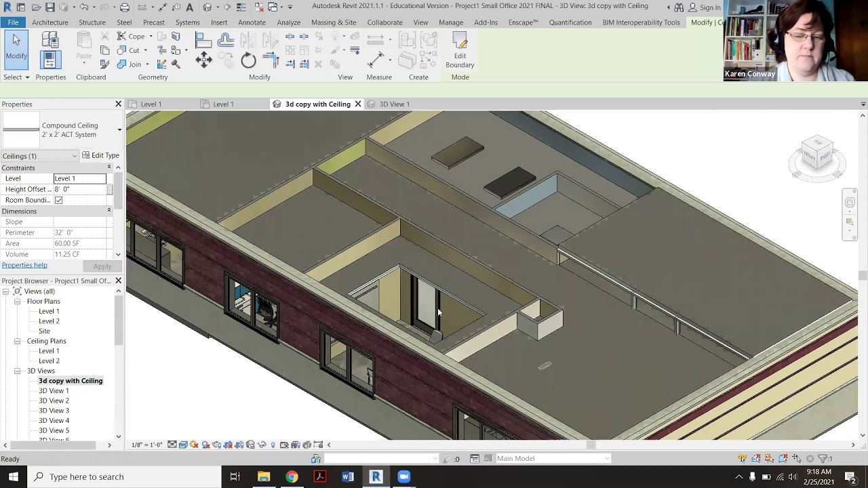
Task: Open the Properties help link
Action: coord(24,266)
